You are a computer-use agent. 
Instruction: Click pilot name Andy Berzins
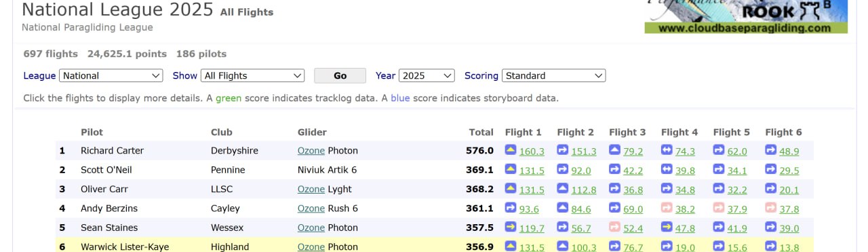tap(108, 209)
